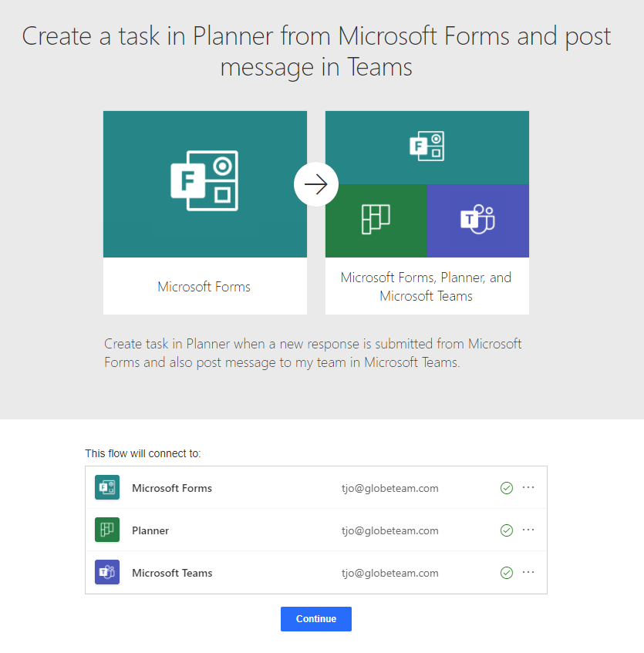
Task: Click the template description paragraph
Action: coord(312,353)
